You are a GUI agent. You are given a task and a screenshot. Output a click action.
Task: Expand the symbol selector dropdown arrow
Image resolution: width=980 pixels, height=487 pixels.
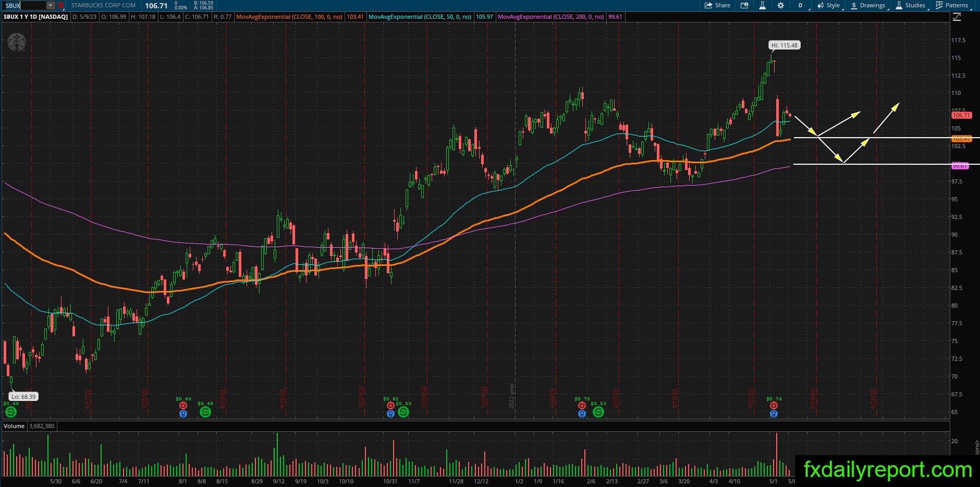click(x=51, y=5)
